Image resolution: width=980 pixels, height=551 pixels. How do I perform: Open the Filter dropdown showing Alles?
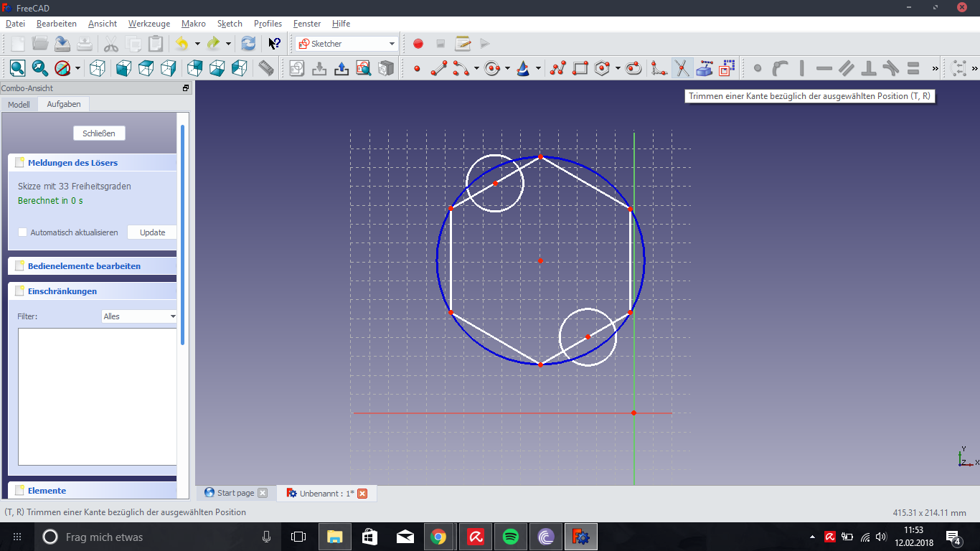[x=139, y=316]
